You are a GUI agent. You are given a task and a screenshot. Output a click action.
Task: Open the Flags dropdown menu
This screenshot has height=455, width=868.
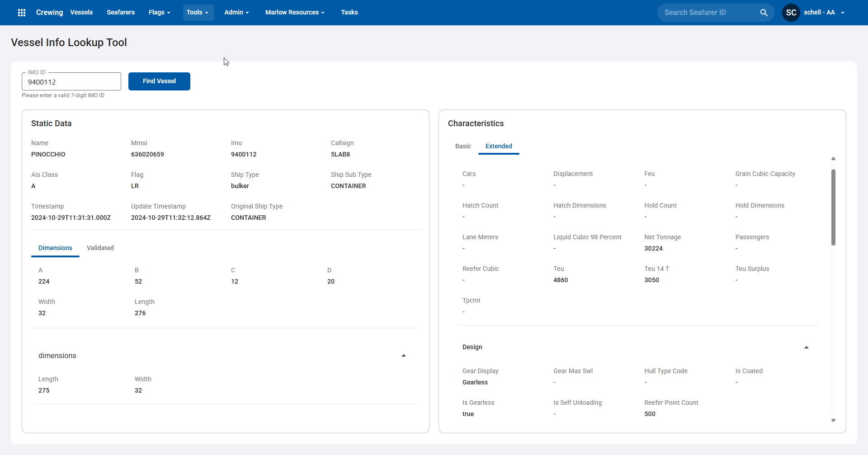(x=159, y=13)
